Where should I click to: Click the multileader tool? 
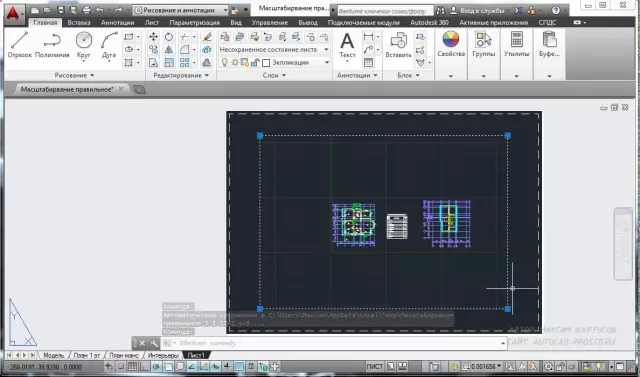(368, 50)
